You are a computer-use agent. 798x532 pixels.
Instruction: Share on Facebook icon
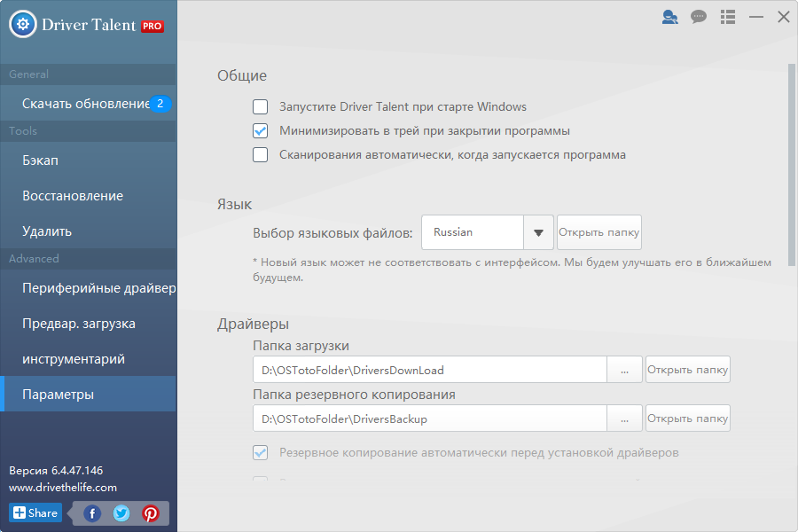point(92,513)
